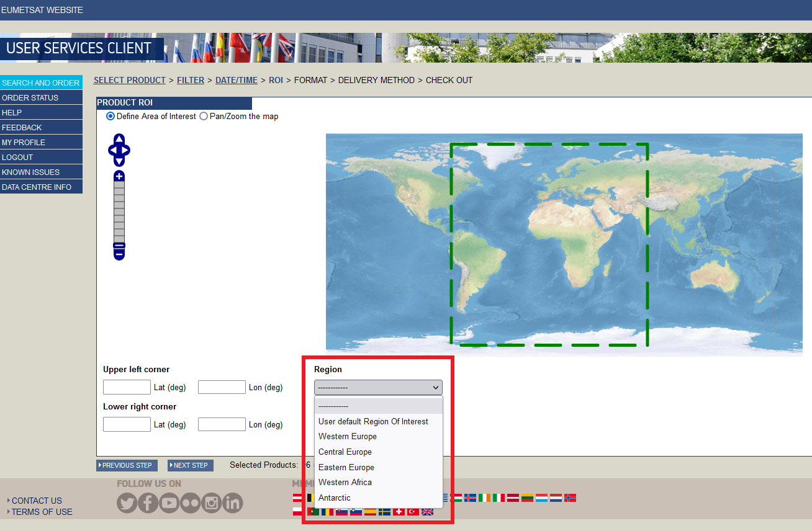812x531 pixels.
Task: Select the Define Area of Interest option
Action: tap(110, 116)
